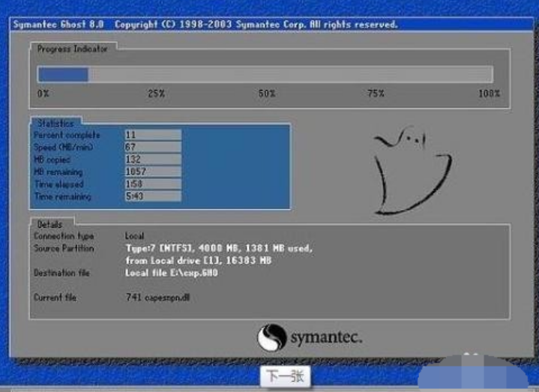Click the MB copied label
Screen dimensions: 539x392
pyautogui.click(x=52, y=160)
